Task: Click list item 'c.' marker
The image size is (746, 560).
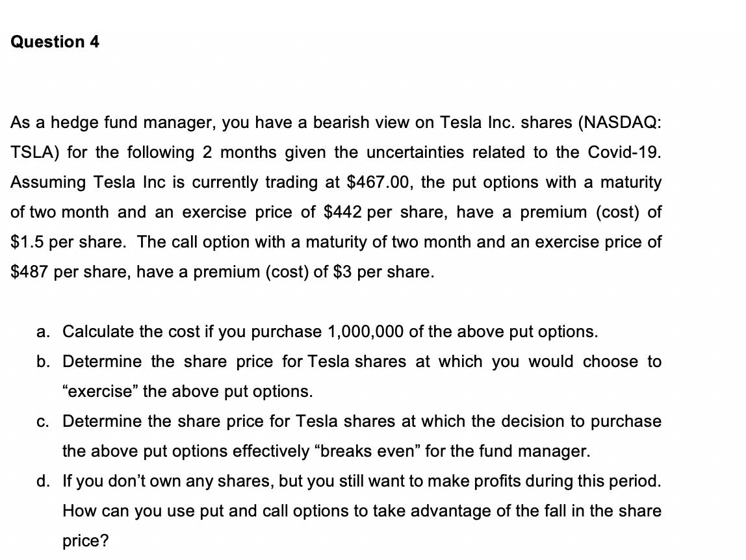Action: coord(44,422)
